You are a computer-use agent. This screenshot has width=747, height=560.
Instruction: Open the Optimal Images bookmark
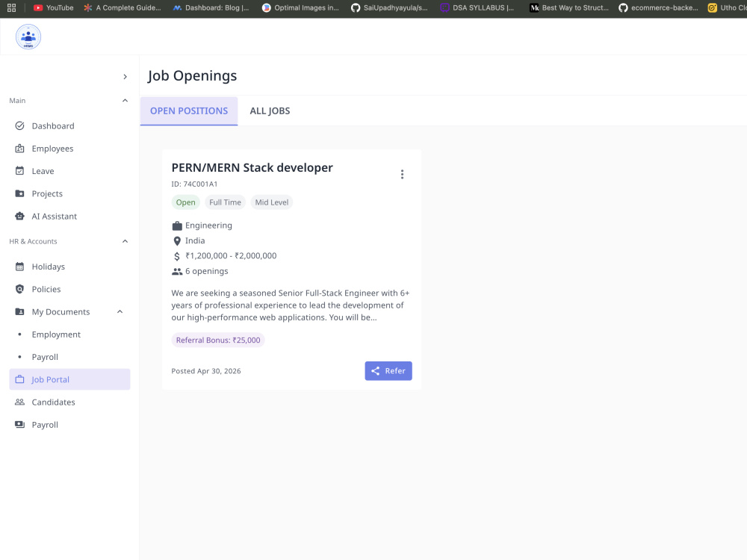(300, 7)
